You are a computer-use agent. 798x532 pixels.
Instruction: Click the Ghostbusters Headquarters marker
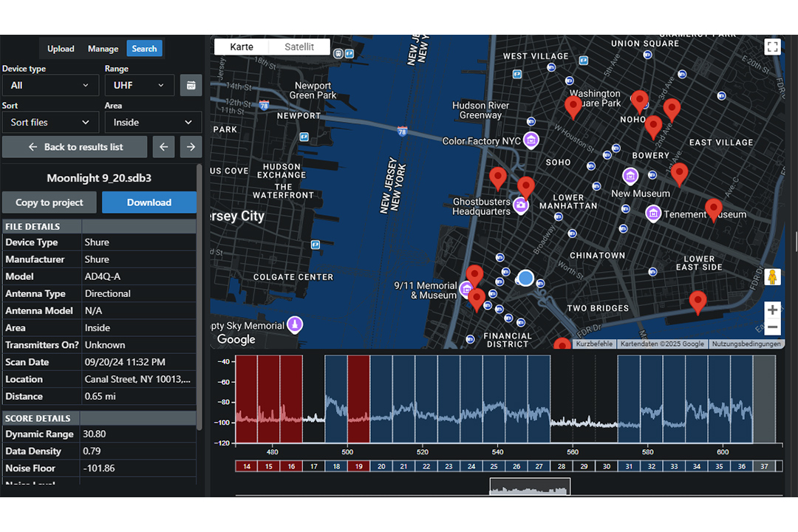tap(520, 205)
